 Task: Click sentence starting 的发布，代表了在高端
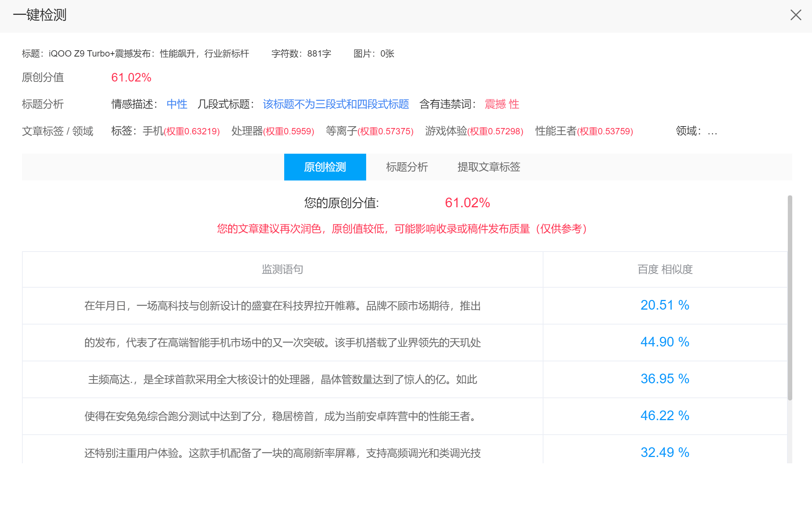[x=282, y=343]
